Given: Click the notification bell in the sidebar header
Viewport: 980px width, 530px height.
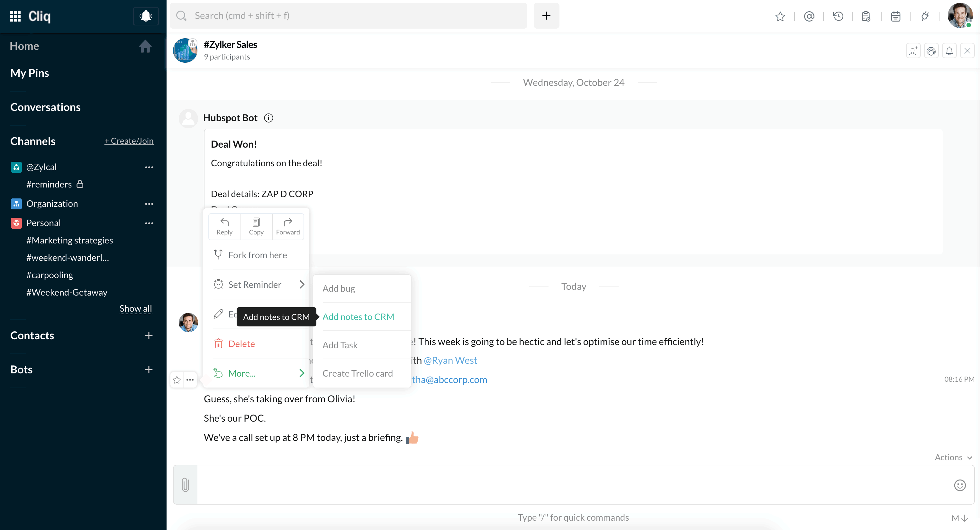Looking at the screenshot, I should pyautogui.click(x=146, y=16).
